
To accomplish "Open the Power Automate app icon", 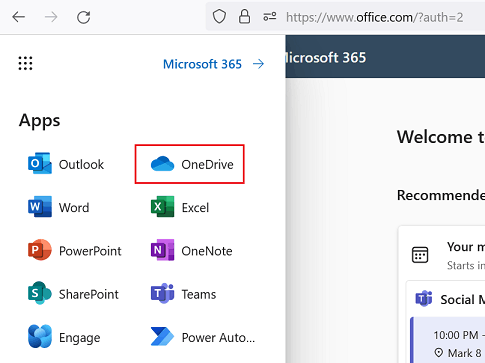I will (162, 336).
